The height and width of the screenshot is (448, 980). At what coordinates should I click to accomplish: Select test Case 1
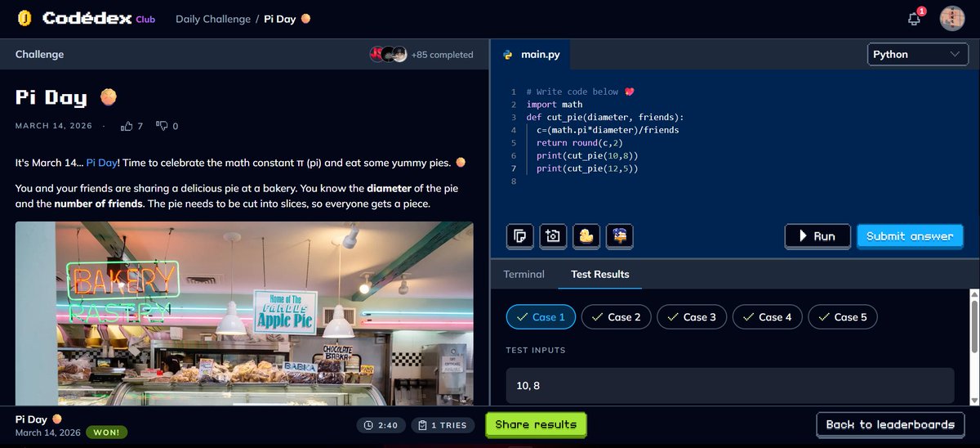click(x=541, y=317)
